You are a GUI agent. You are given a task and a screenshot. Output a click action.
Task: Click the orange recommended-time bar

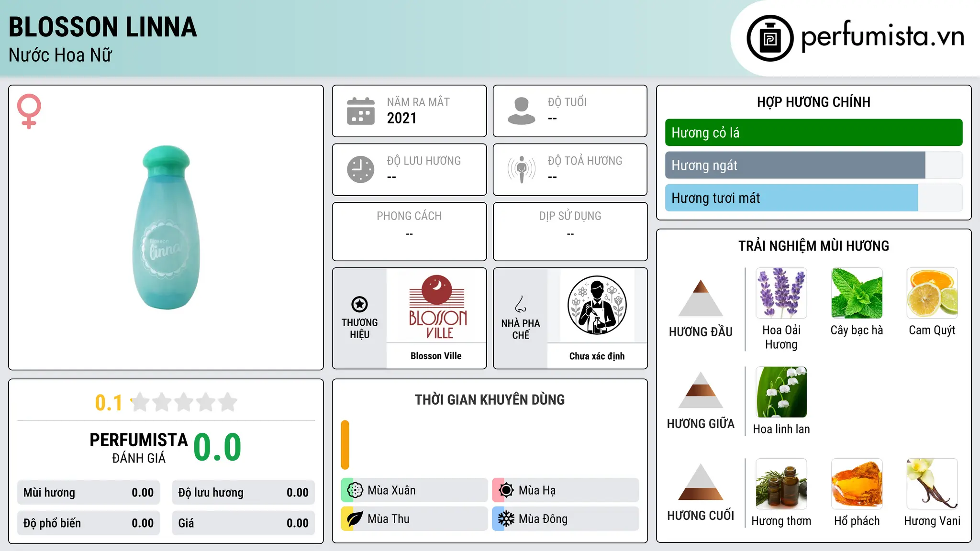(345, 445)
